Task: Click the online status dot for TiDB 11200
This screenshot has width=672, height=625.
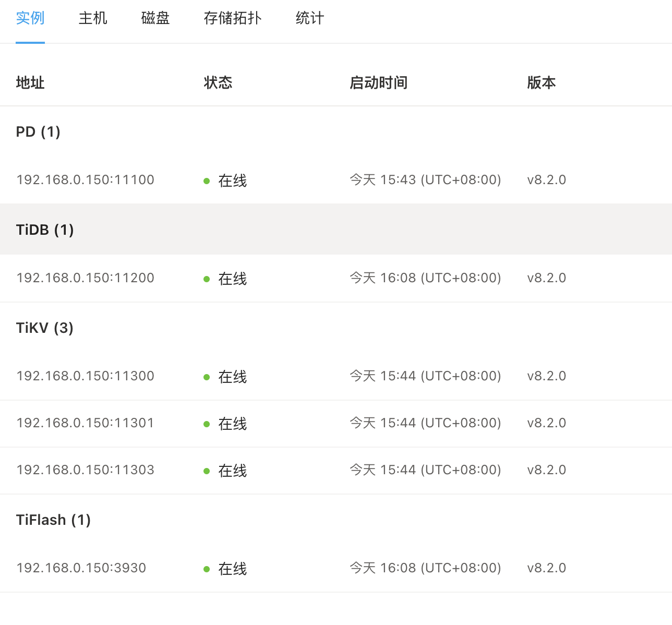Action: pos(207,279)
